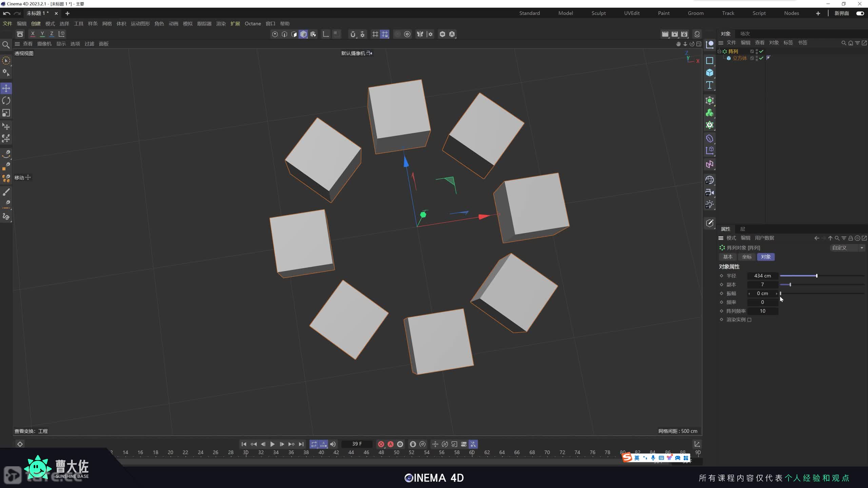The image size is (868, 488).
Task: Click the Light object icon
Action: coord(709,205)
